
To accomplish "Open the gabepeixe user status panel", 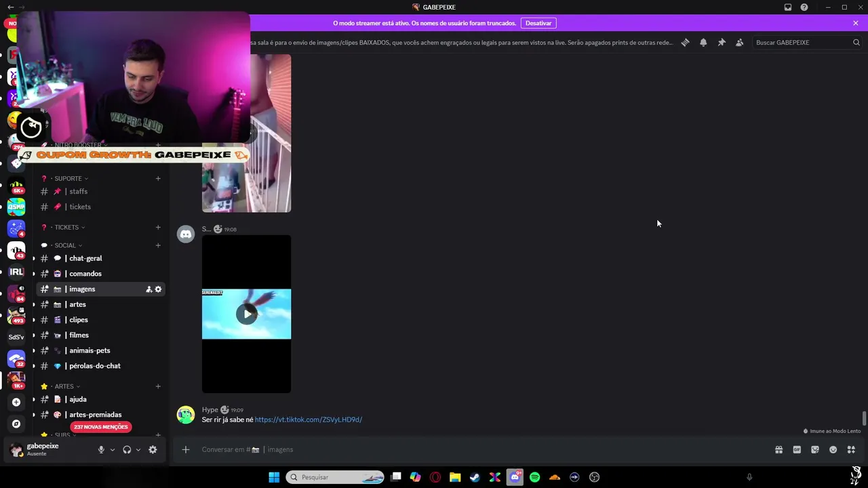I will (49, 449).
